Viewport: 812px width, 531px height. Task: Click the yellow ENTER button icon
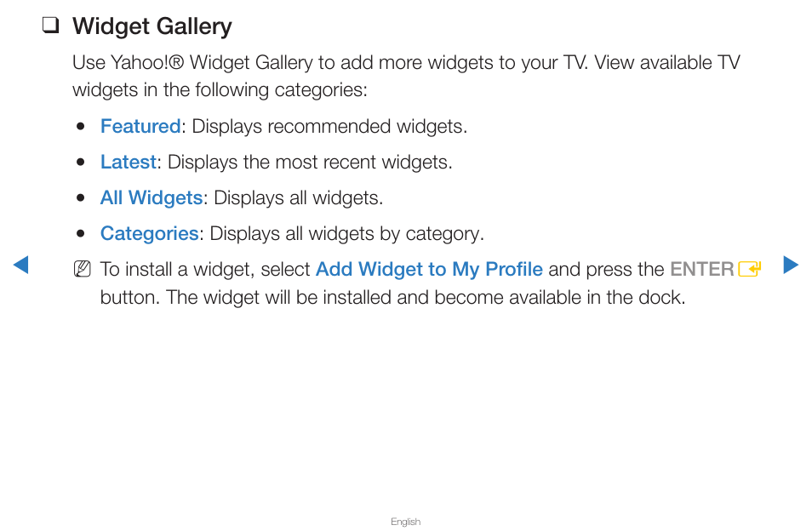[749, 270]
